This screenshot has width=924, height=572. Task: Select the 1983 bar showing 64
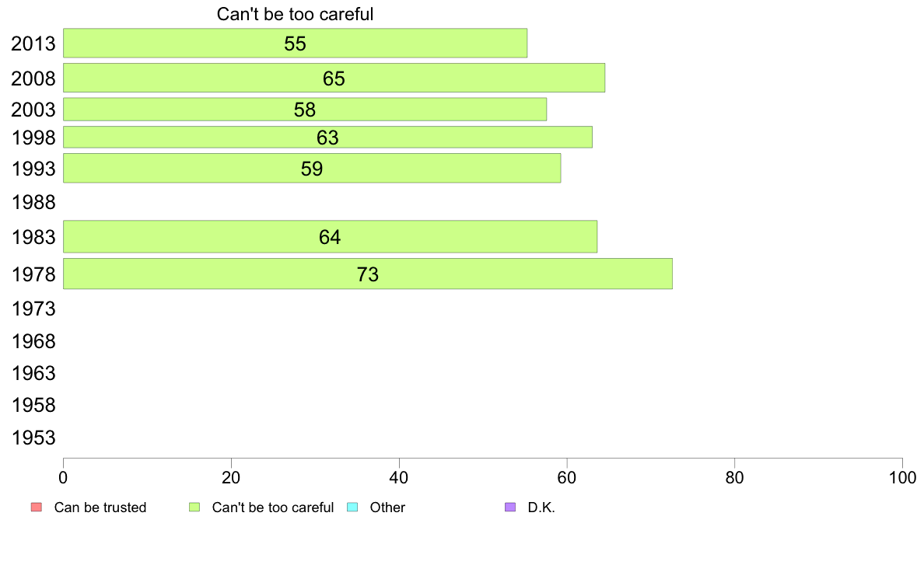click(x=330, y=237)
